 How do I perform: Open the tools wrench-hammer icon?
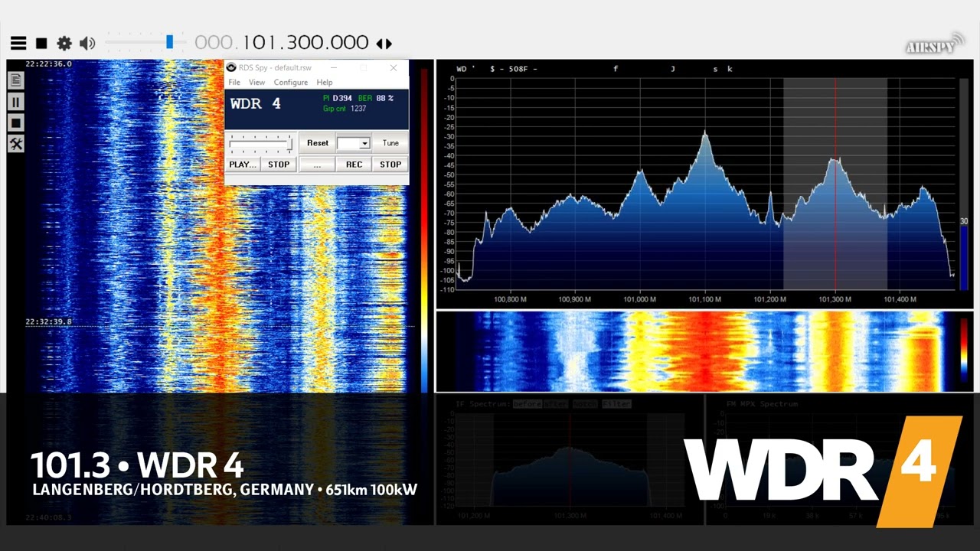[x=15, y=144]
